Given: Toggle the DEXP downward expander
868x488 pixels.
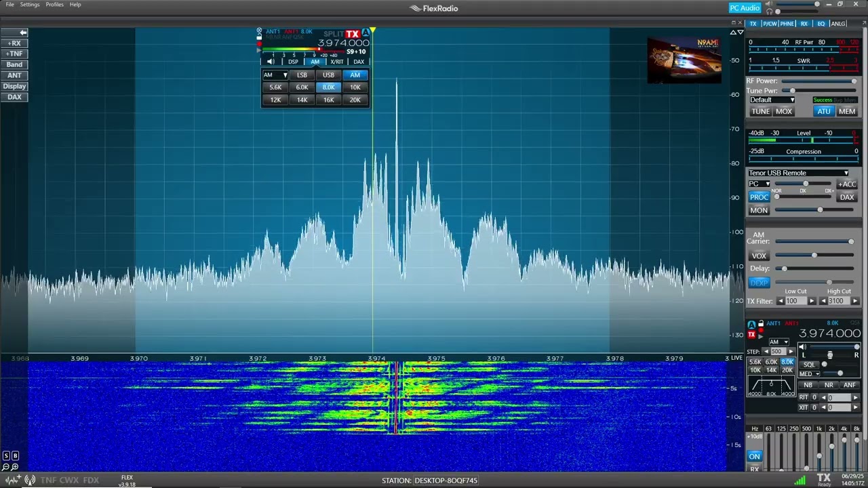Looking at the screenshot, I should pyautogui.click(x=759, y=283).
